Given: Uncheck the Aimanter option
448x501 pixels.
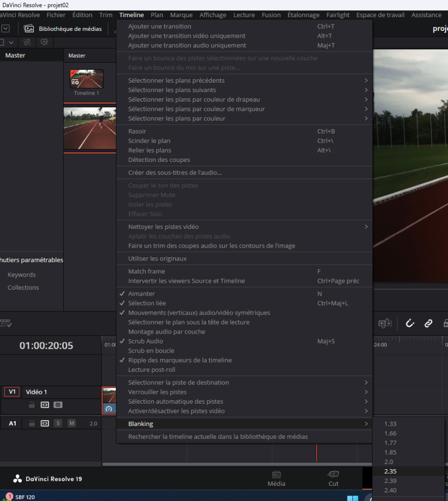Looking at the screenshot, I should [x=141, y=294].
